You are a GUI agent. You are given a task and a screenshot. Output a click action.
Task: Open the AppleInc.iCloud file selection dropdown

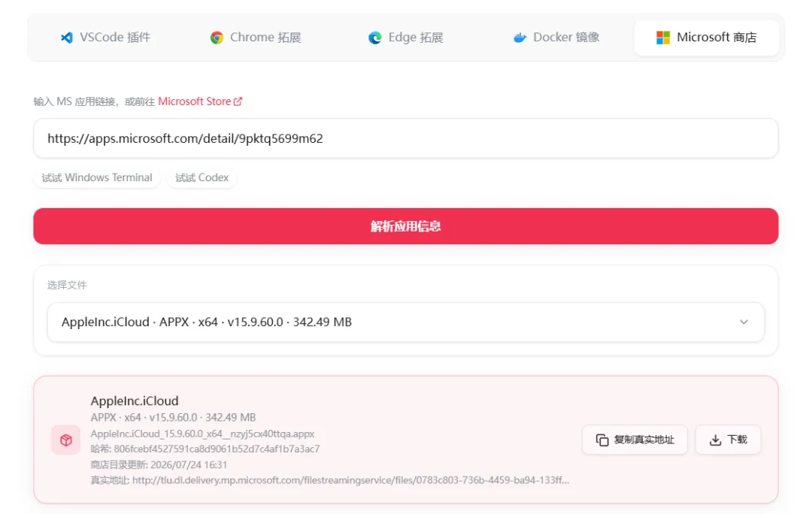pyautogui.click(x=405, y=322)
